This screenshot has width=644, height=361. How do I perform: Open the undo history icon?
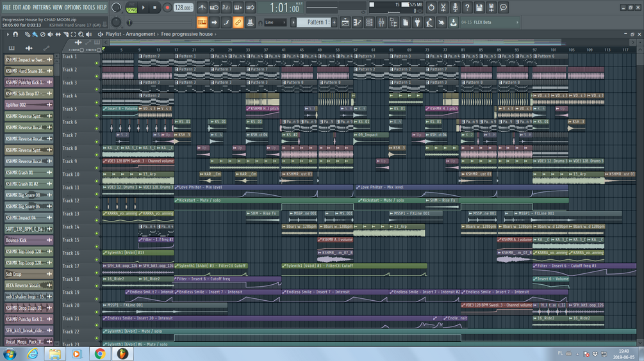(431, 8)
